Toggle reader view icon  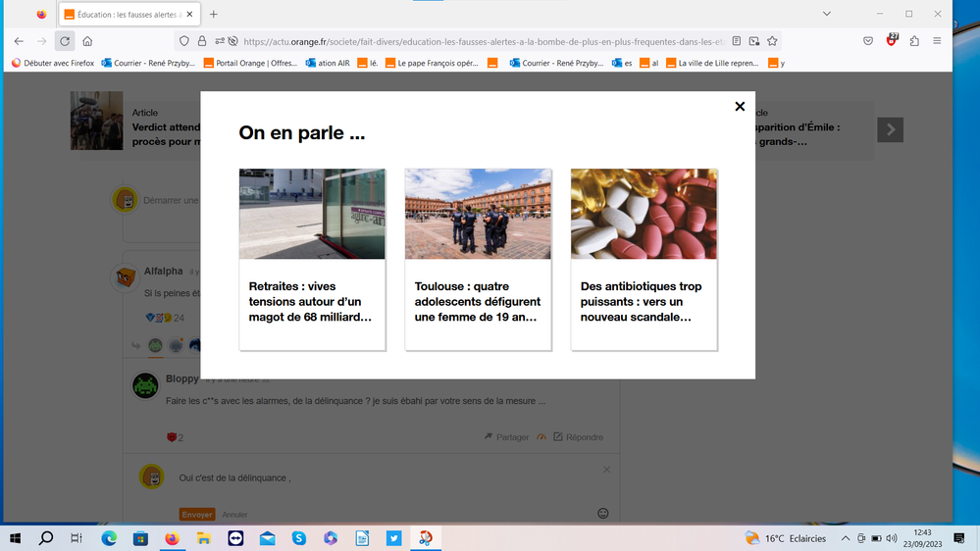point(737,41)
